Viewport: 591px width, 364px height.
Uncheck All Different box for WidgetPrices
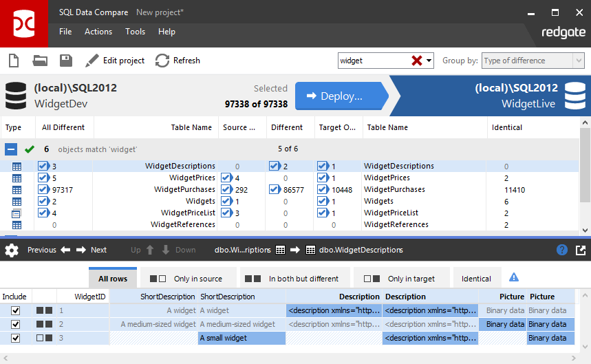point(43,178)
